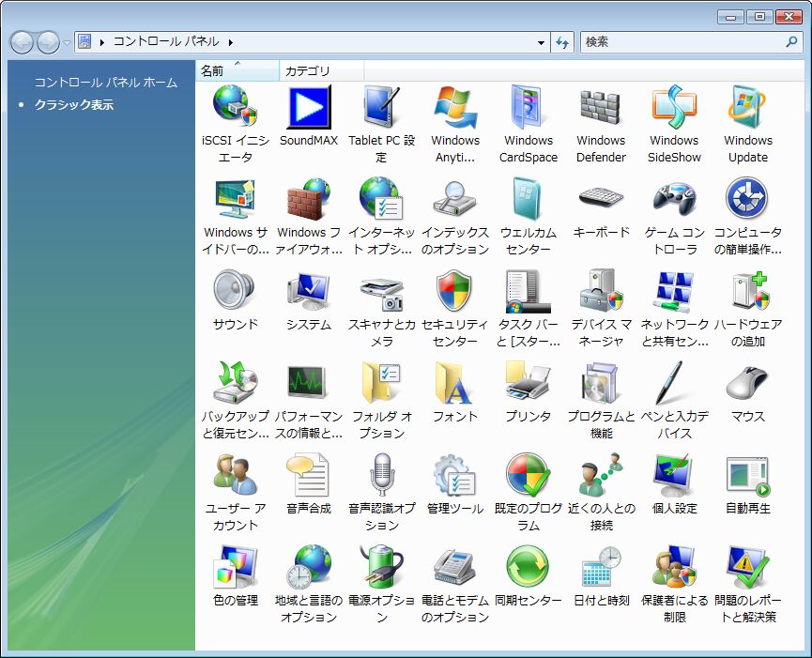Viewport: 812px width, 658px height.
Task: Open 問題のレポートと解決策 icon
Action: (748, 567)
